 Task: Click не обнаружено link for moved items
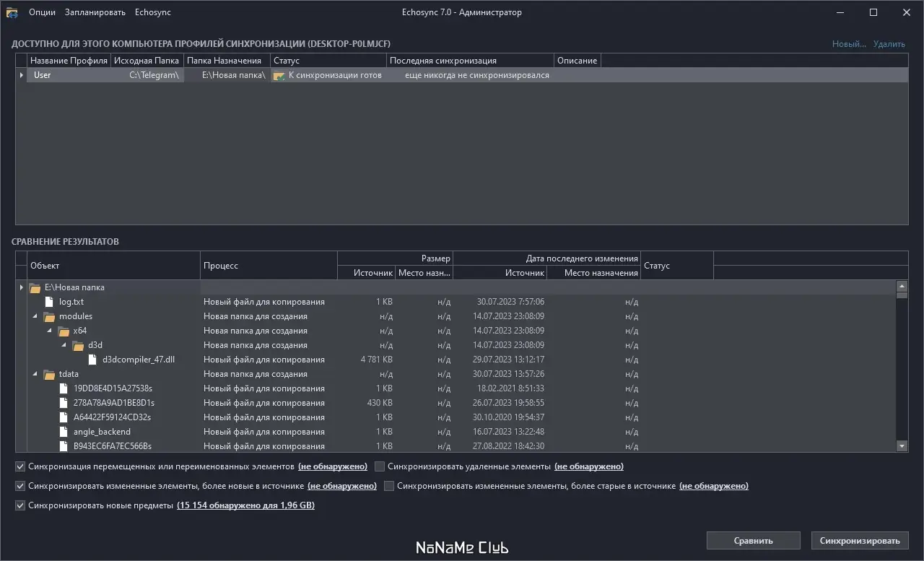click(x=333, y=466)
